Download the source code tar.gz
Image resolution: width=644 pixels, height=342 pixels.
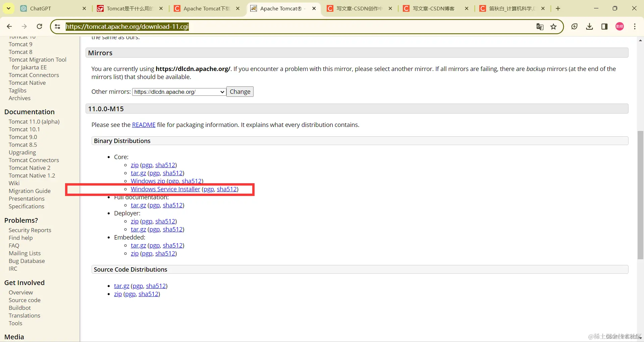coord(121,286)
